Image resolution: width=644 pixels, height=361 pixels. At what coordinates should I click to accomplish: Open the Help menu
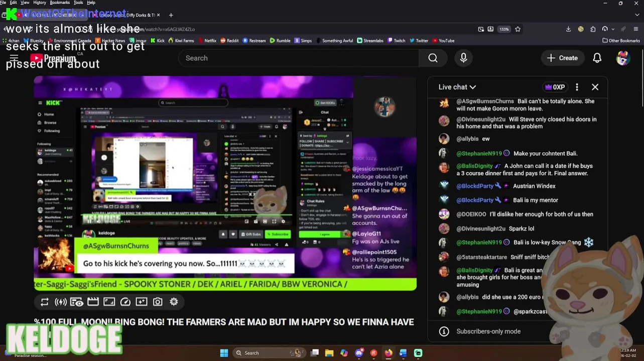tap(91, 3)
